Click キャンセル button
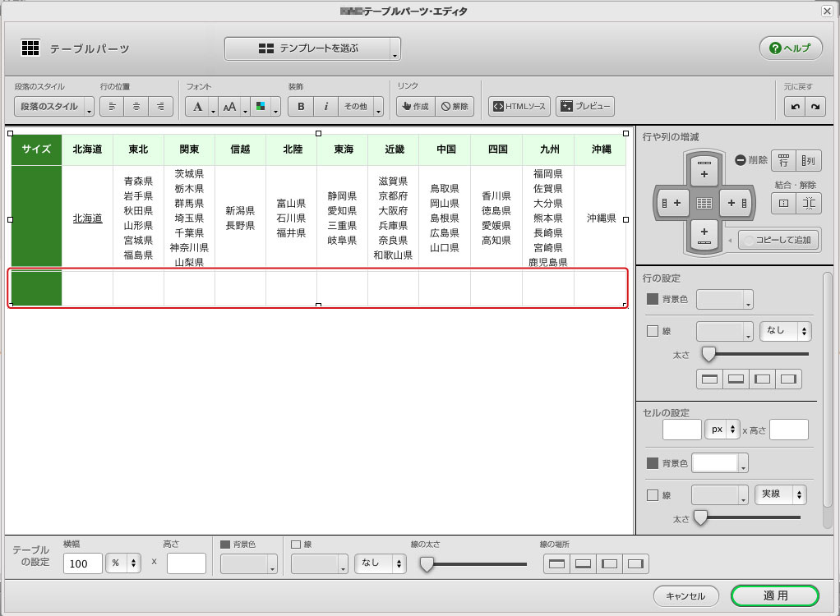 [685, 595]
